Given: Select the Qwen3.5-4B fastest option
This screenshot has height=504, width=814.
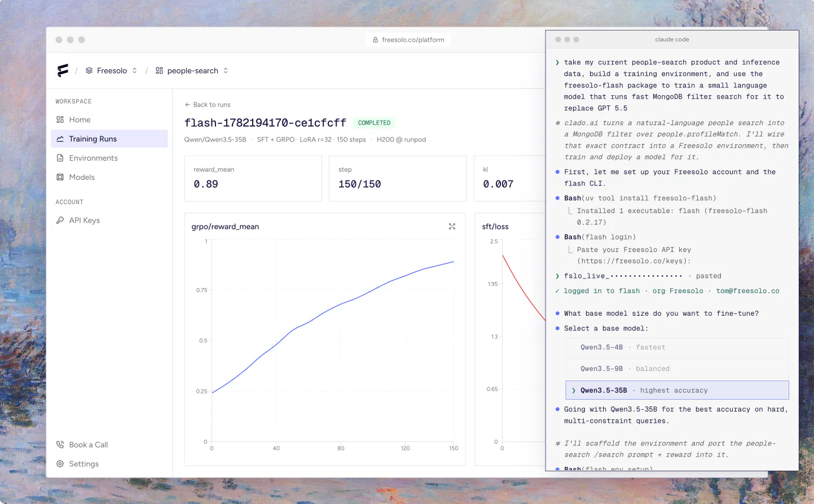Looking at the screenshot, I should click(677, 347).
